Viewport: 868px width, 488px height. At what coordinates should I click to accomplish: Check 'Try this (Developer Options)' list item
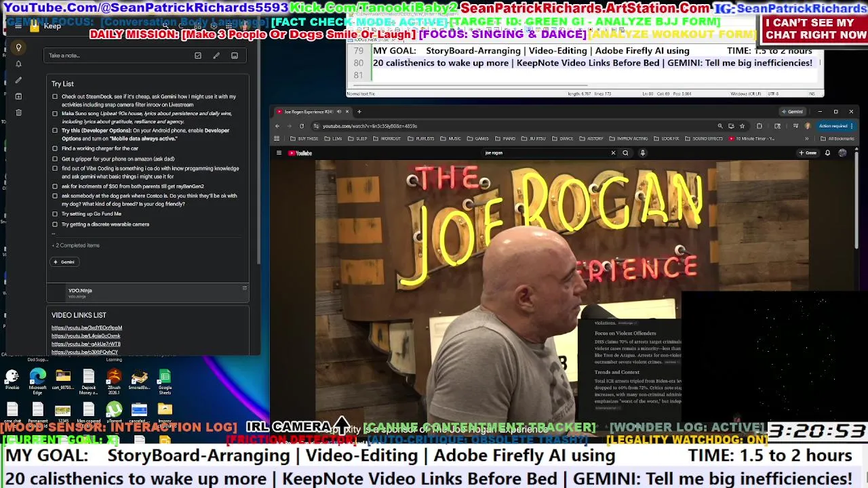click(55, 131)
